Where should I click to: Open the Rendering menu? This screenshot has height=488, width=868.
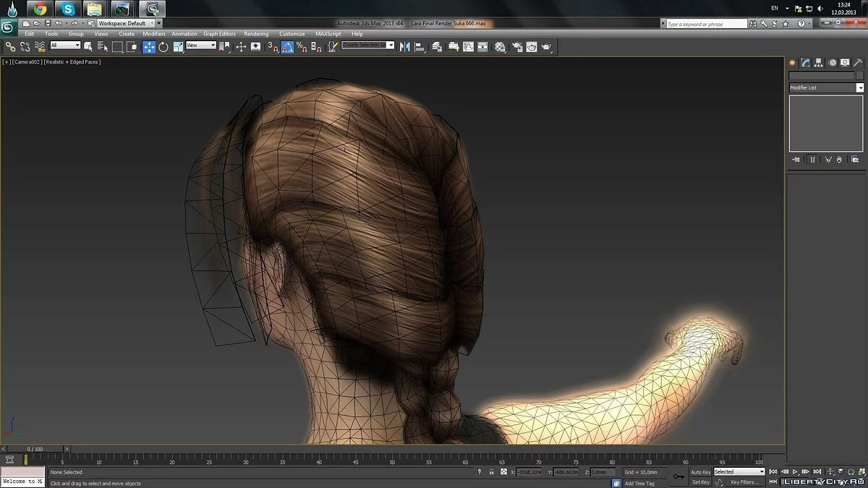pos(256,34)
